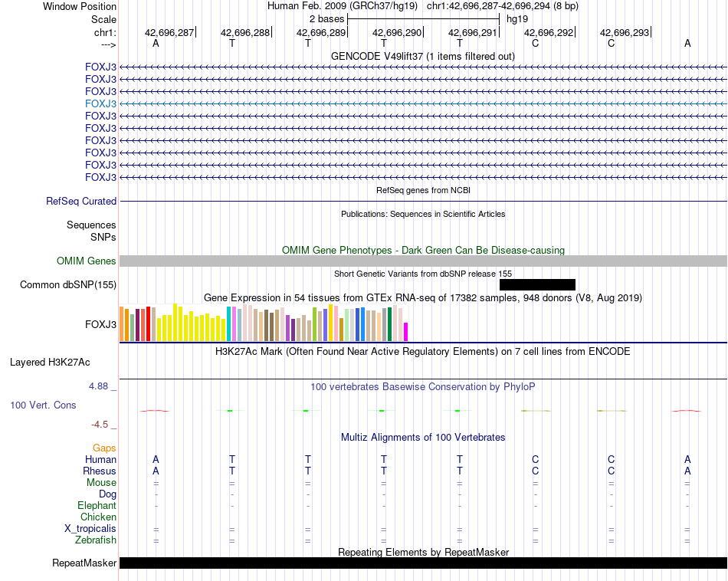Select the Chicken species label

(98, 517)
